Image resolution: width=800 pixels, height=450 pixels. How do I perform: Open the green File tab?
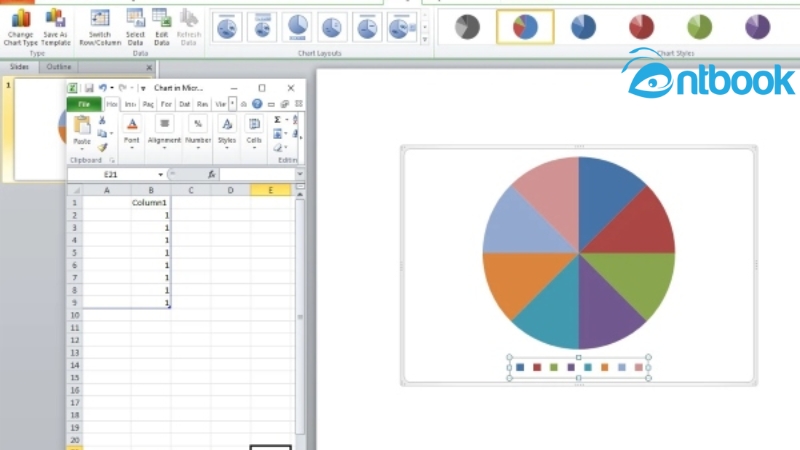[x=84, y=104]
